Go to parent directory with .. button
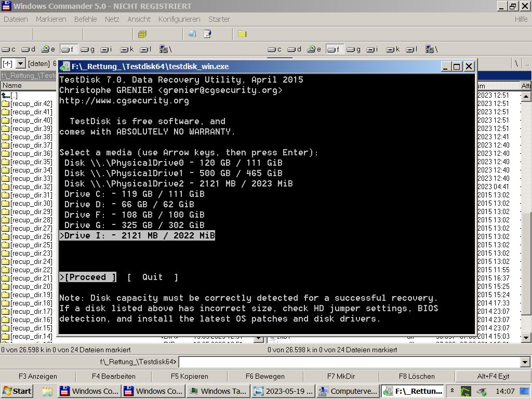The image size is (532, 399). click(x=527, y=63)
